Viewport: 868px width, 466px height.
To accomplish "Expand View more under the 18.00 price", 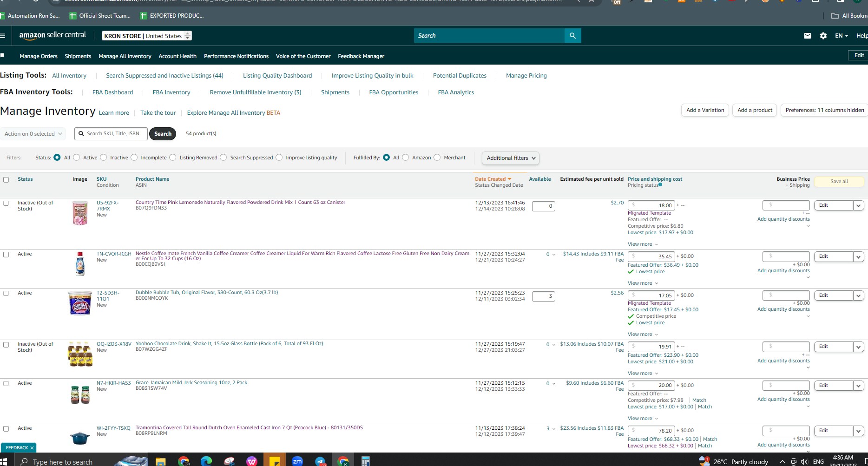I will pyautogui.click(x=643, y=244).
